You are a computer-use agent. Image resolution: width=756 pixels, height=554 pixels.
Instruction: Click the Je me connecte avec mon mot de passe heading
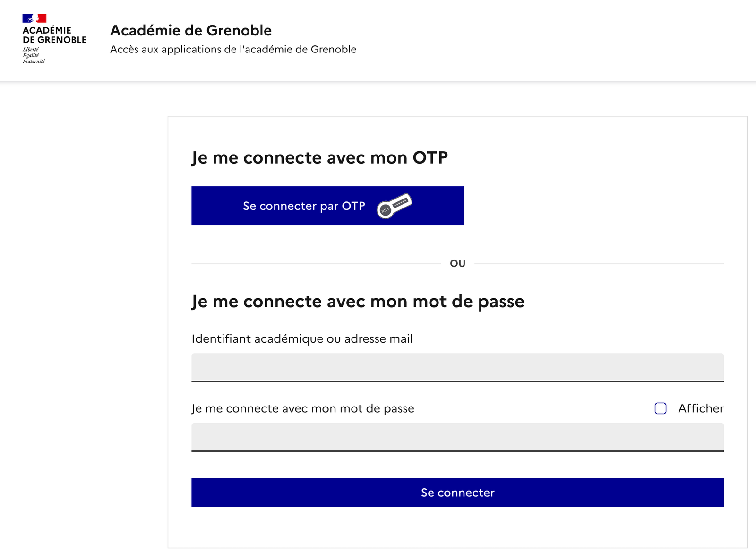(358, 301)
